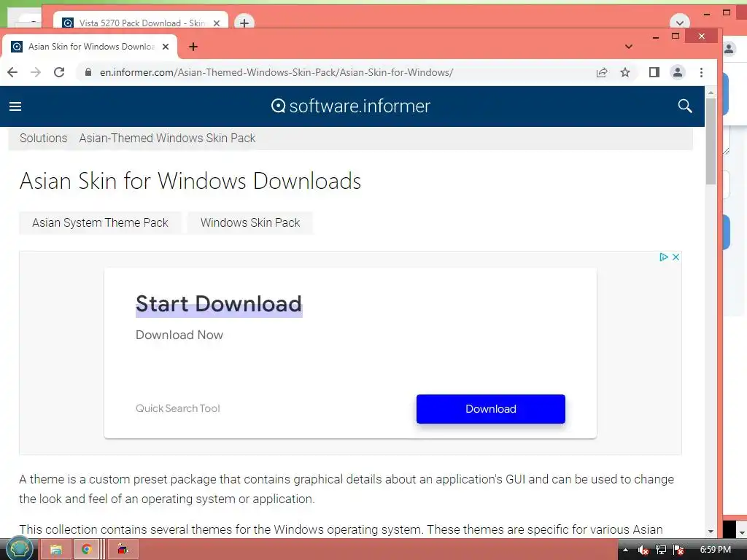Image resolution: width=747 pixels, height=560 pixels.
Task: Click the address bar URL
Action: [276, 72]
